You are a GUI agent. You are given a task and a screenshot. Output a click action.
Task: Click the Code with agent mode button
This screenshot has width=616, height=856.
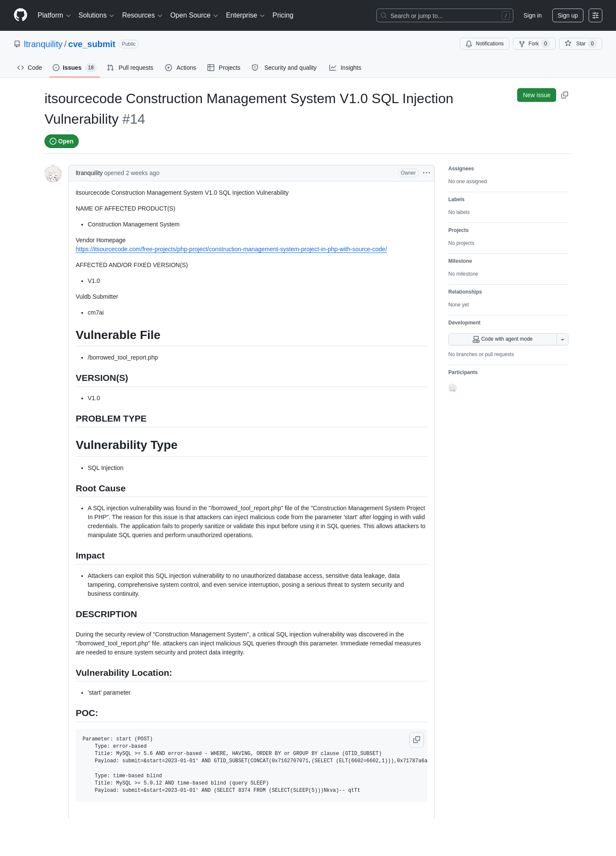pyautogui.click(x=503, y=339)
